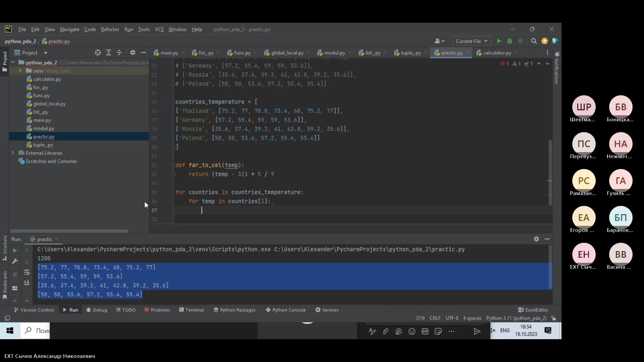Click the emoji smiley icon in chat bar
Image resolution: width=644 pixels, height=362 pixels.
[412, 331]
